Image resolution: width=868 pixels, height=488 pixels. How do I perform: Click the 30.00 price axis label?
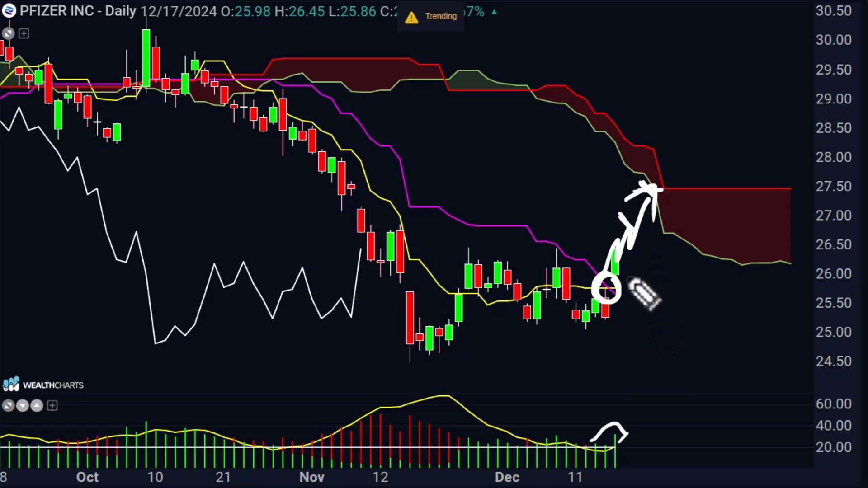pyautogui.click(x=834, y=40)
